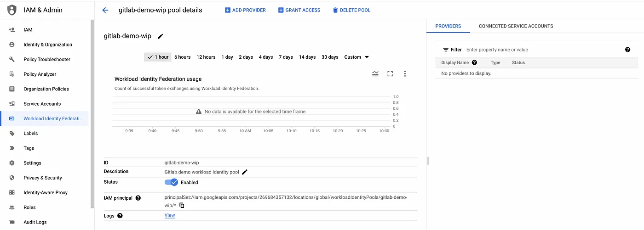Screen dimensions: 644x230
Task: Switch to Connected Service Accounts tab
Action: click(516, 26)
